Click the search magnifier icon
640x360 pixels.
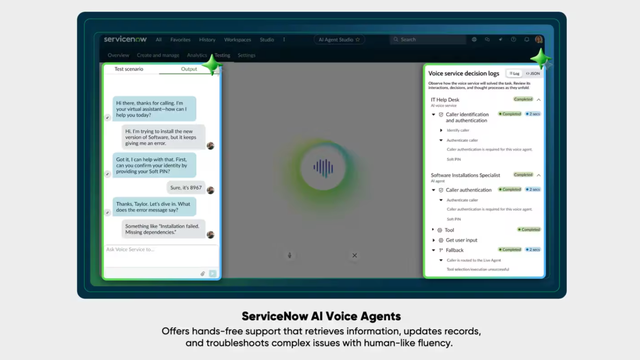coord(396,40)
